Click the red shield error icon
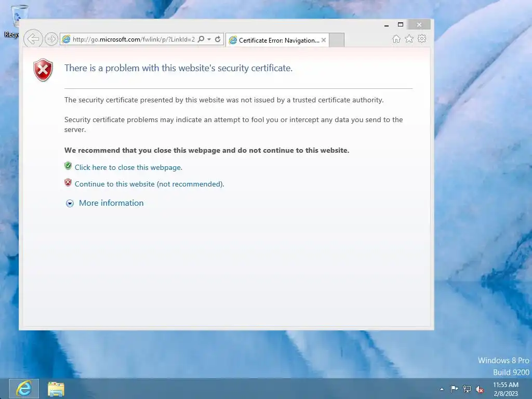The width and height of the screenshot is (532, 399). tap(43, 70)
